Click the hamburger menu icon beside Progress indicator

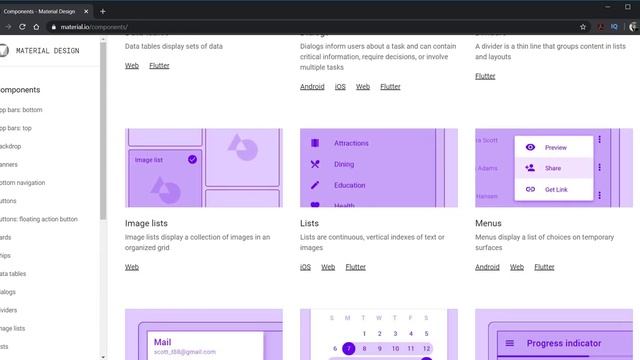[509, 343]
